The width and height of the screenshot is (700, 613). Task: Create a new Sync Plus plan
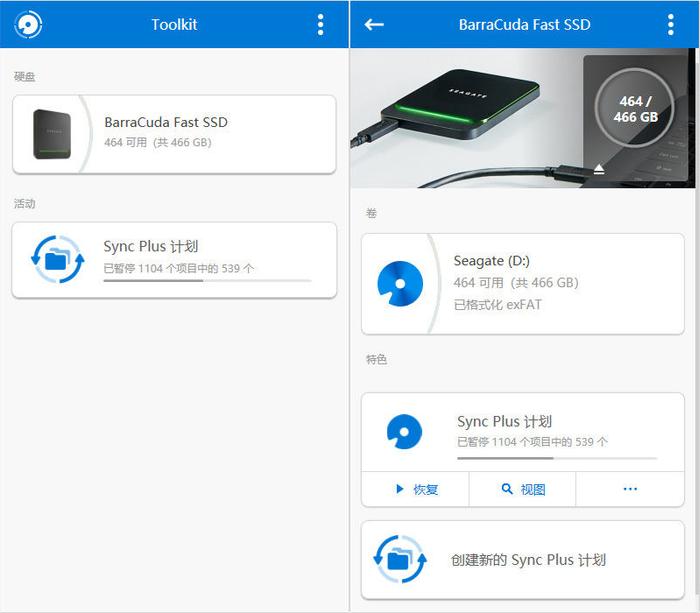pyautogui.click(x=522, y=560)
